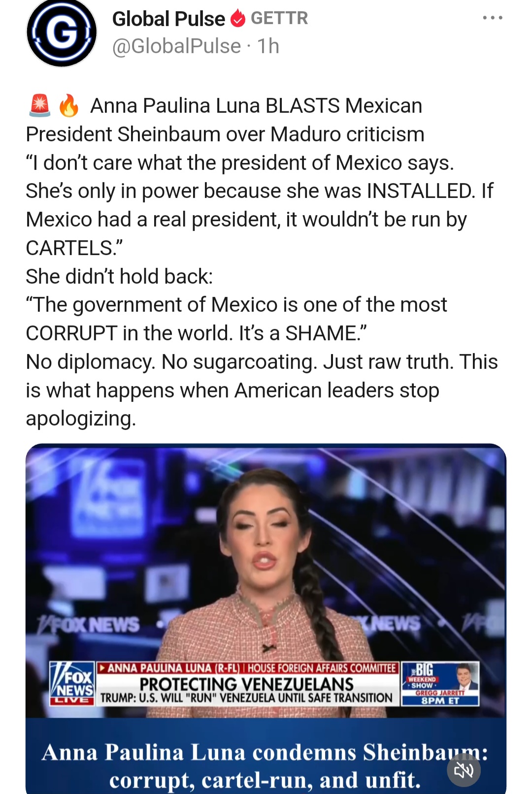Click the 'PROTECTING VENEZUELANS' chyron headline
This screenshot has width=532, height=794.
[x=247, y=684]
